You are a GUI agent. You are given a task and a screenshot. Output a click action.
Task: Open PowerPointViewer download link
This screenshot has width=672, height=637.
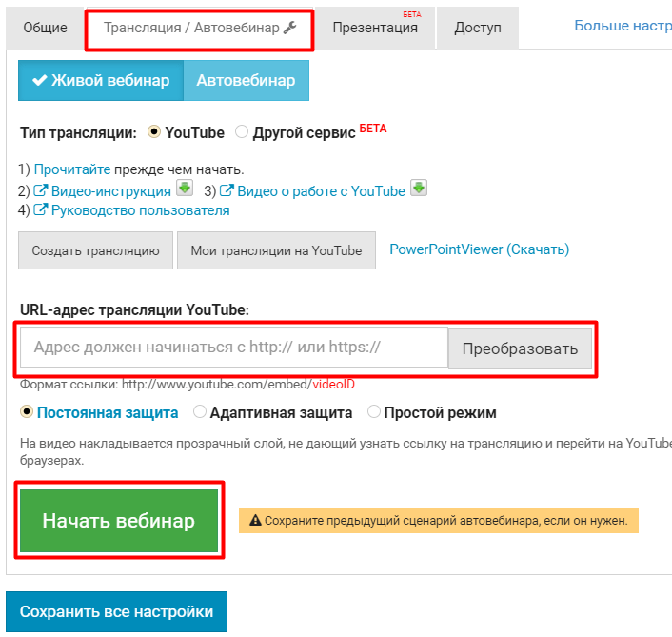click(479, 249)
